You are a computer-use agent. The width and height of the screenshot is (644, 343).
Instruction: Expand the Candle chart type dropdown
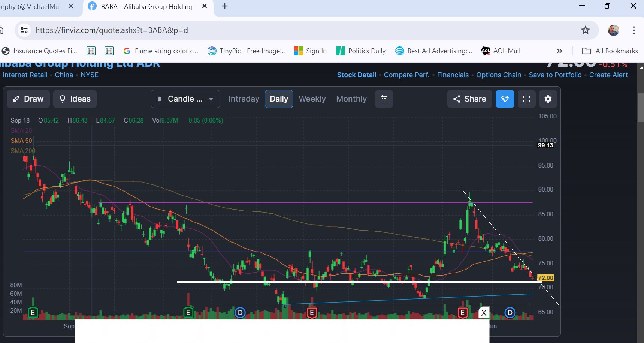coord(185,99)
